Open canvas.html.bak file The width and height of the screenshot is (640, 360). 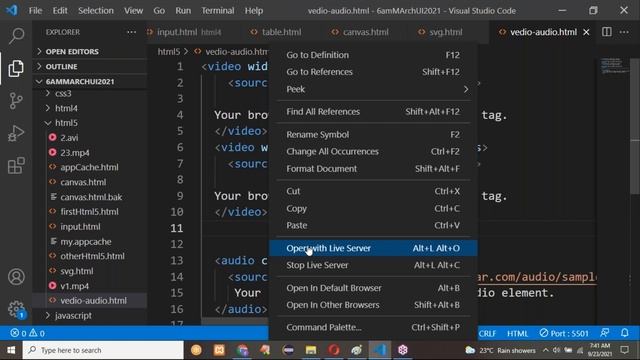[90, 197]
